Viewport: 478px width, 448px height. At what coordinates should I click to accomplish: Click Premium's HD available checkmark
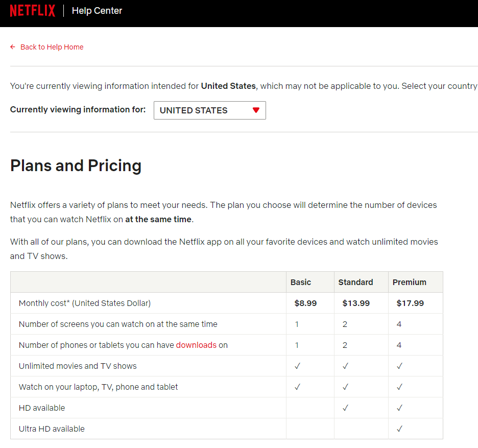pyautogui.click(x=399, y=408)
